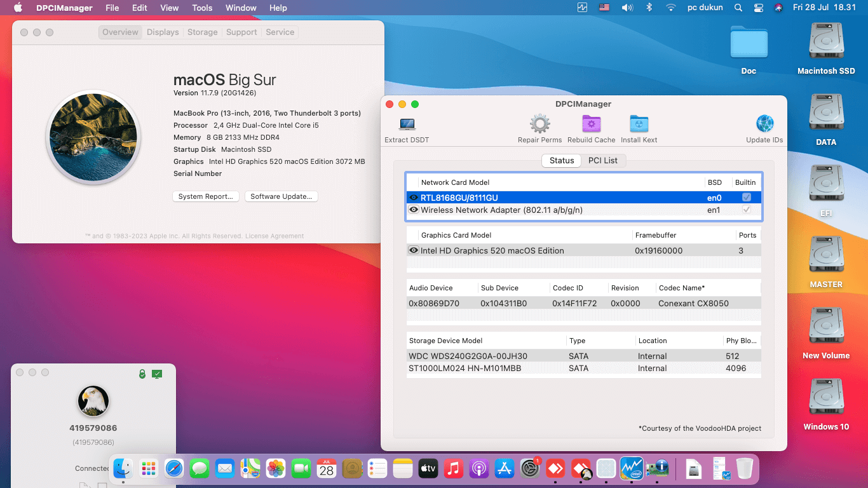Open Maps from the dock
868x488 pixels.
[x=250, y=469]
